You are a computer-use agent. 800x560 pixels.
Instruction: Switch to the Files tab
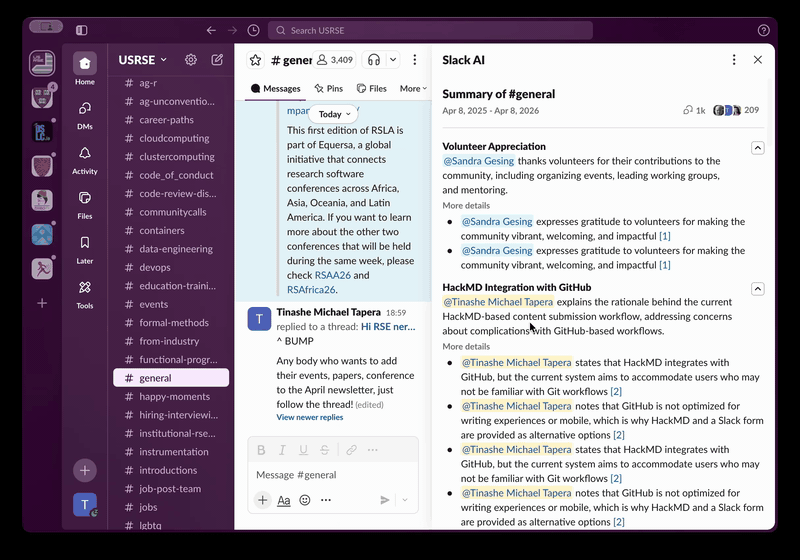point(371,88)
